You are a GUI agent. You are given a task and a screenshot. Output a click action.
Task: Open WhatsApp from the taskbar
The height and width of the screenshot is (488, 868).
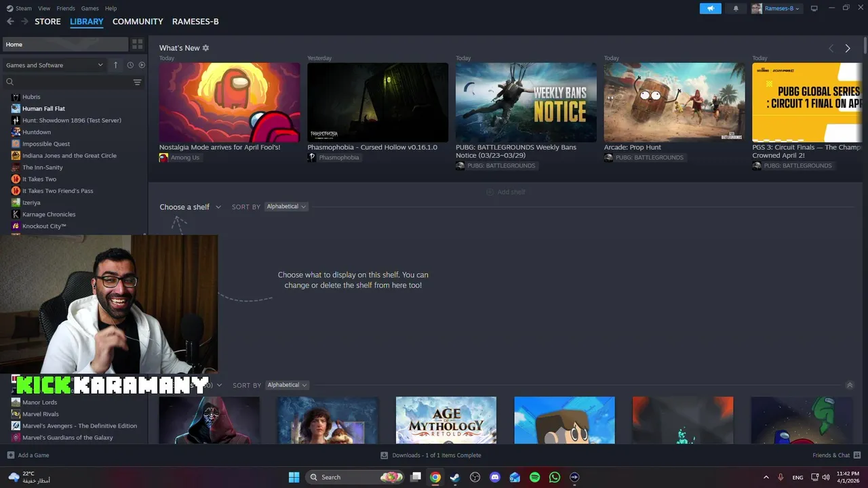tap(555, 477)
